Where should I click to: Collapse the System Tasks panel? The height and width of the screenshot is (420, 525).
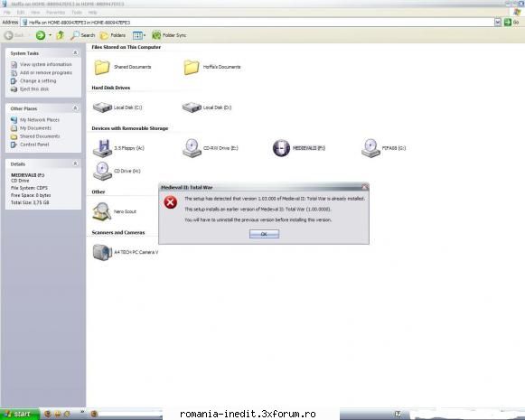click(75, 53)
